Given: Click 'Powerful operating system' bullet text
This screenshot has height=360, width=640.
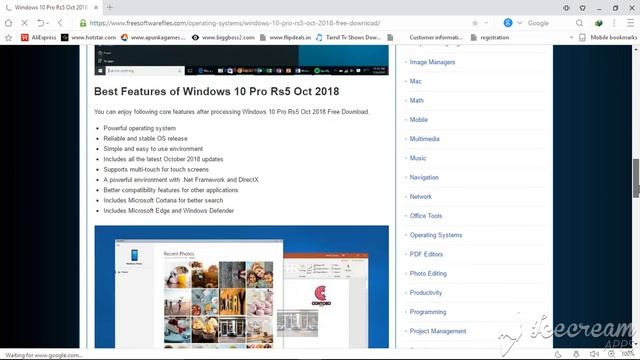Looking at the screenshot, I should (x=140, y=128).
